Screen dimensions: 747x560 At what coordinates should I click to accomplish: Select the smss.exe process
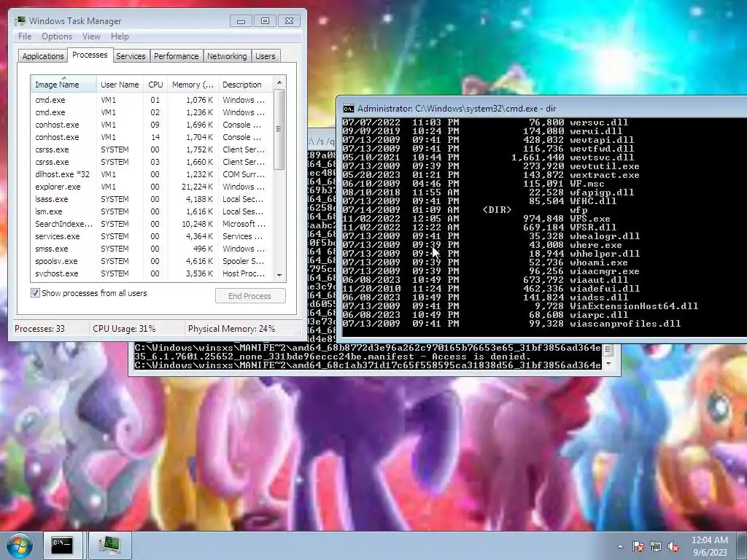tap(152, 249)
